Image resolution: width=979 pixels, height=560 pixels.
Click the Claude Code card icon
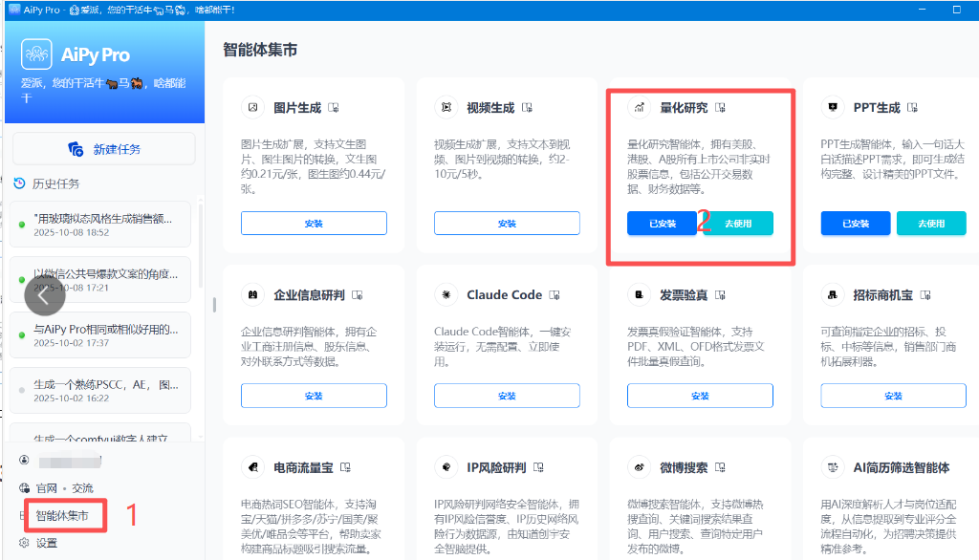[x=446, y=294]
